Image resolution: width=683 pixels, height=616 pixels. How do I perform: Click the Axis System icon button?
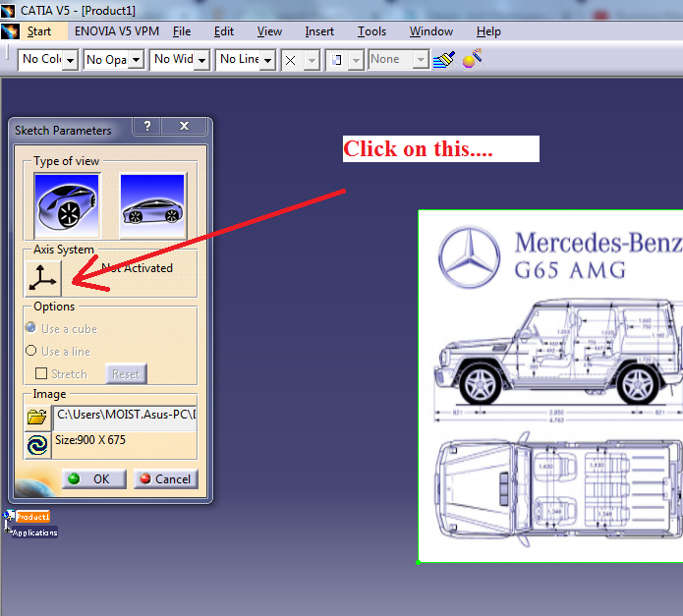click(42, 278)
